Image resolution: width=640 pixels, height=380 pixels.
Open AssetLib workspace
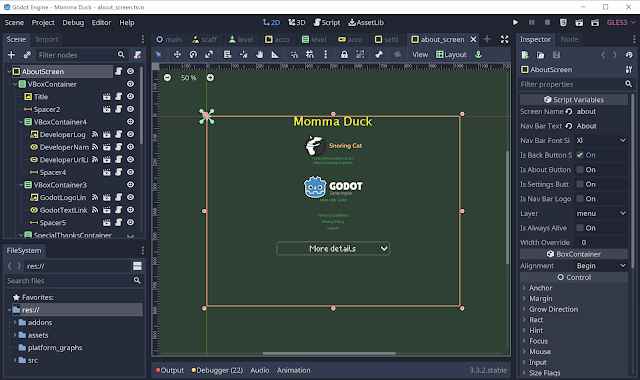(366, 22)
